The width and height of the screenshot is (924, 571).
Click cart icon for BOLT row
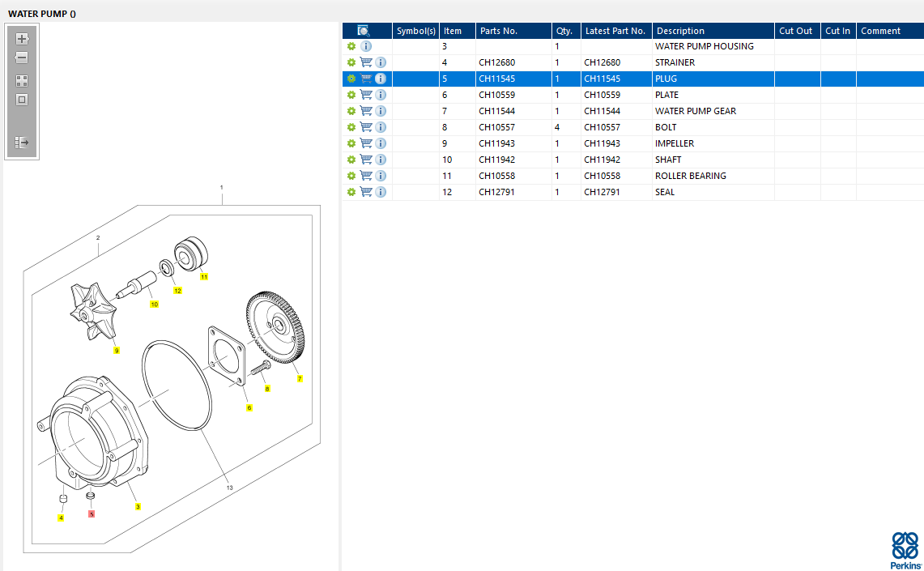366,127
